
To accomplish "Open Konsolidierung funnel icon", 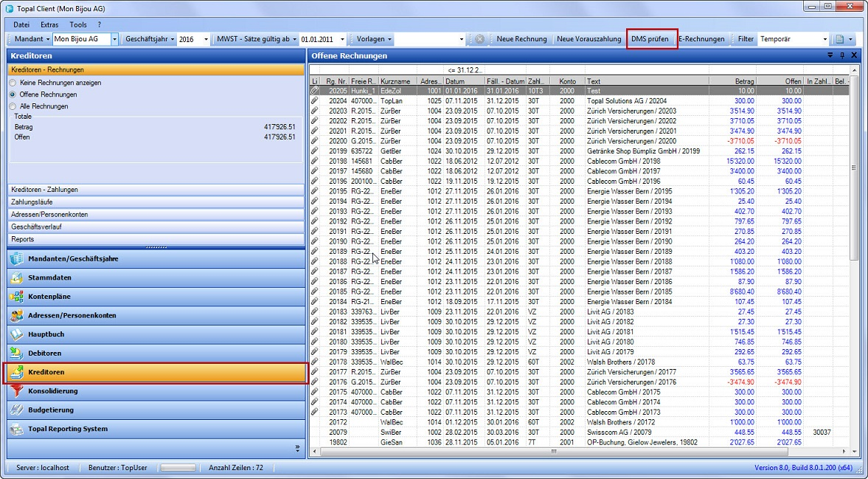I will tap(17, 391).
